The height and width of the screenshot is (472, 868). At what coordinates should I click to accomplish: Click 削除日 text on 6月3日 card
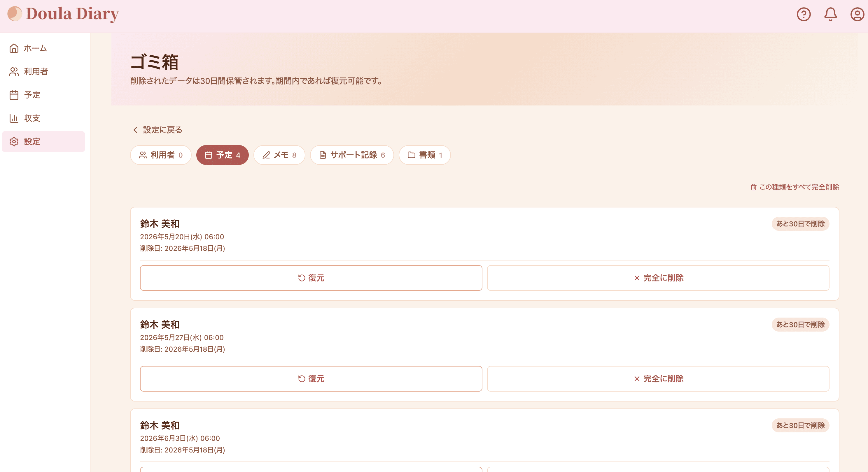tap(183, 450)
